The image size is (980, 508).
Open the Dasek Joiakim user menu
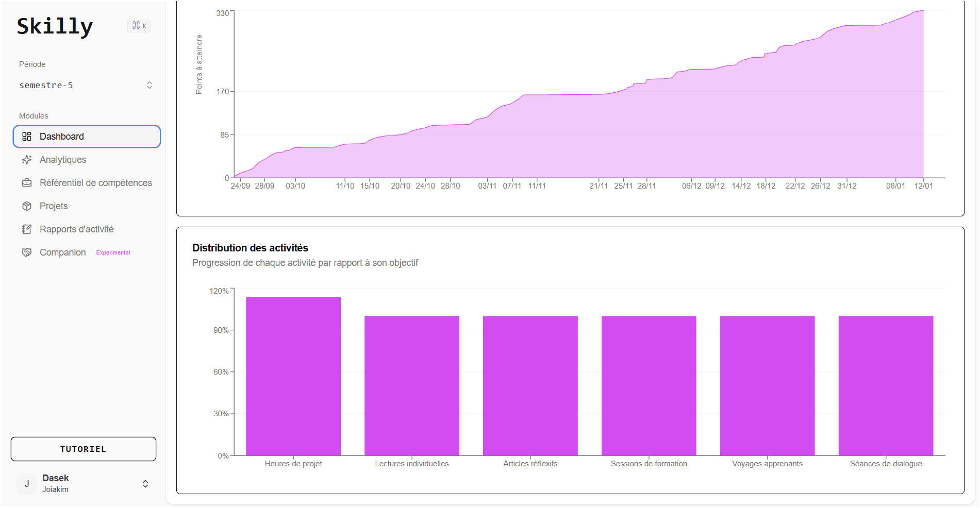point(84,484)
